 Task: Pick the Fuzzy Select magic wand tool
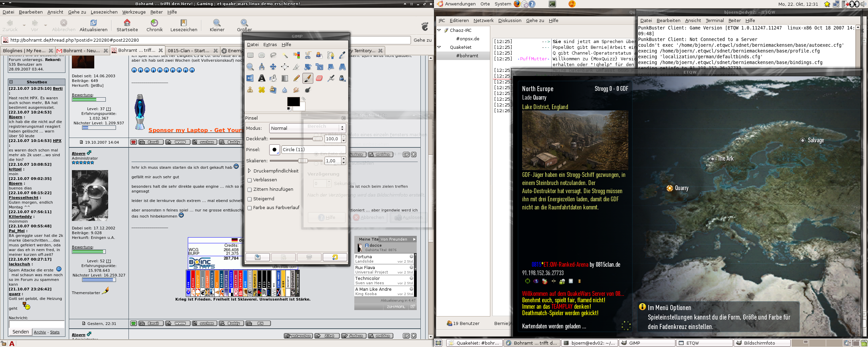(x=284, y=55)
